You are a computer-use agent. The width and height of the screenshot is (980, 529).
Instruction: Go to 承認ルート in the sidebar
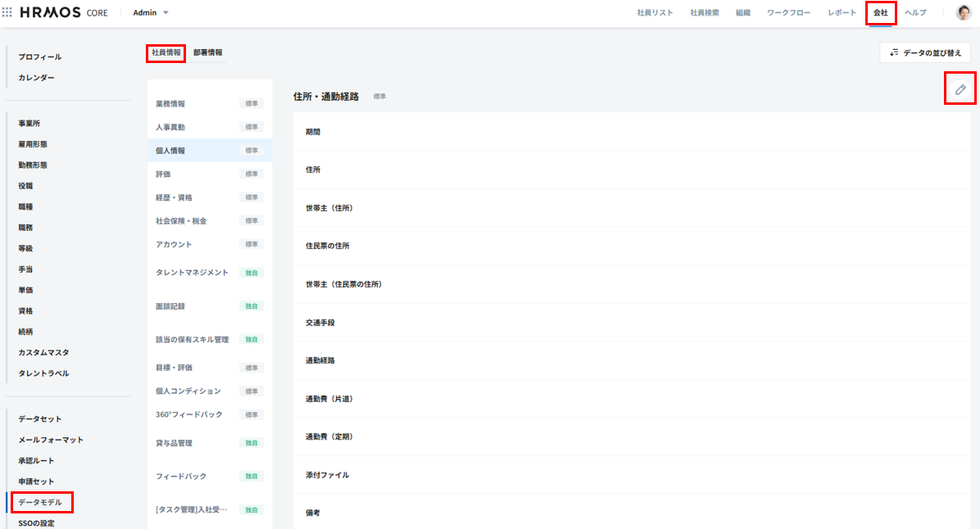(36, 460)
